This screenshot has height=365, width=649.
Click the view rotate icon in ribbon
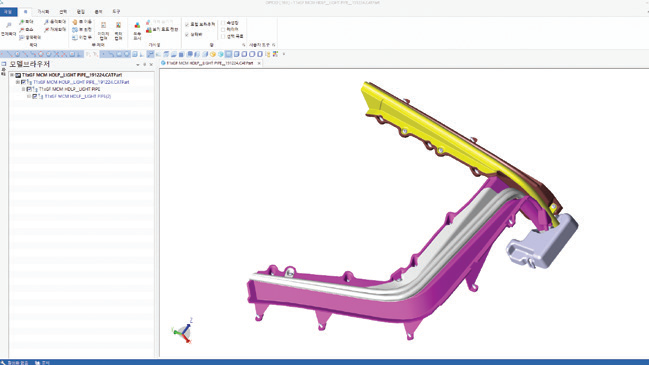point(75,30)
